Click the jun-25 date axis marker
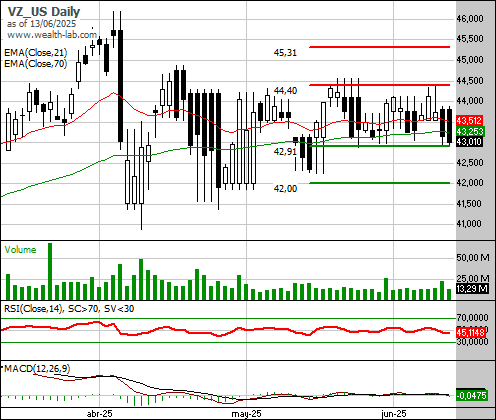This screenshot has width=496, height=420. pyautogui.click(x=394, y=414)
